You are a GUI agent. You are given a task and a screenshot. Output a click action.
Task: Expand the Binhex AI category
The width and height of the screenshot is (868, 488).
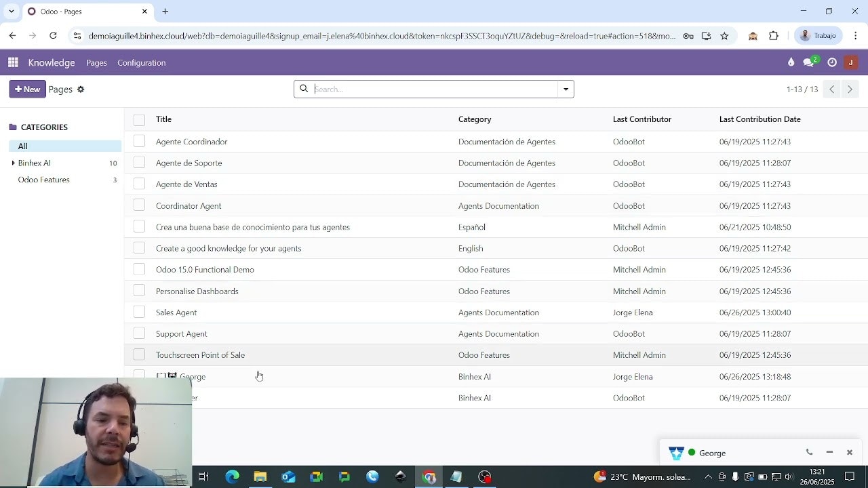[13, 163]
